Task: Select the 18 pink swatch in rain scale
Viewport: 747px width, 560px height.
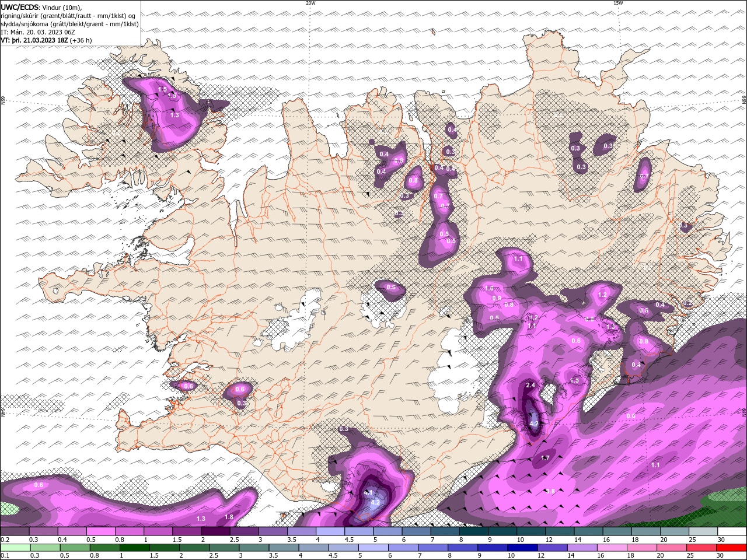Action: coord(642,548)
